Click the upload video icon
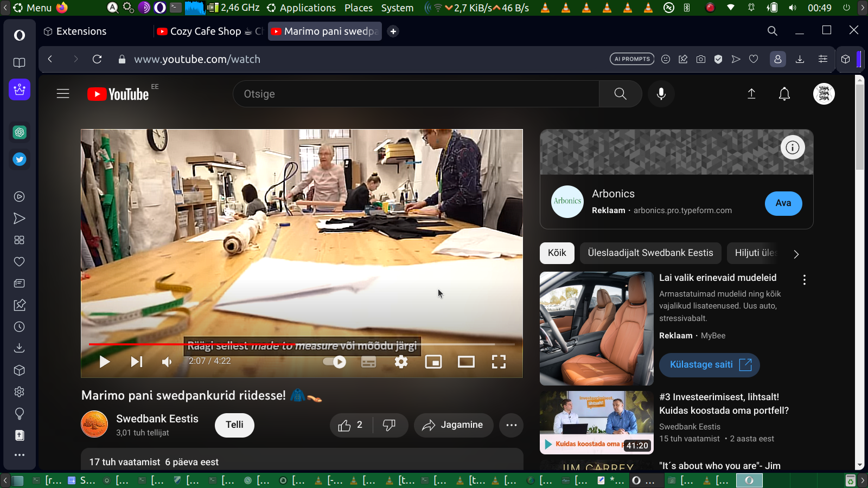Screen dimensions: 868x488 click(x=751, y=94)
